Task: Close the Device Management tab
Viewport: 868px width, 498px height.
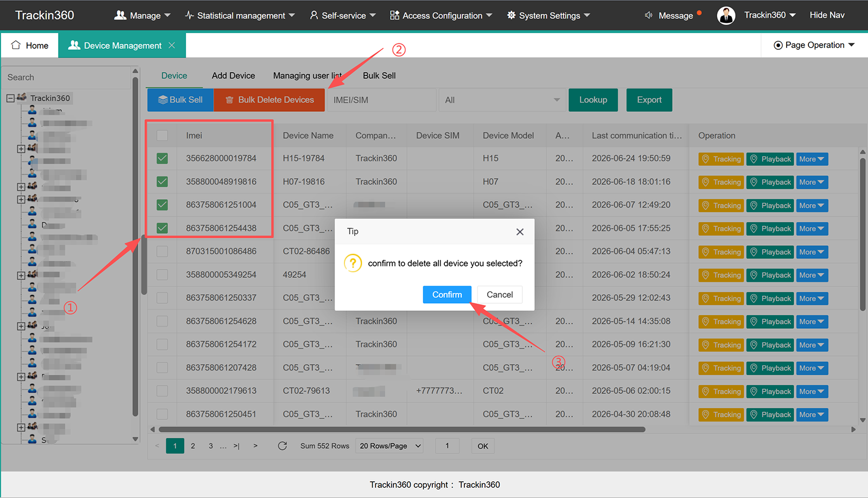Action: (172, 46)
